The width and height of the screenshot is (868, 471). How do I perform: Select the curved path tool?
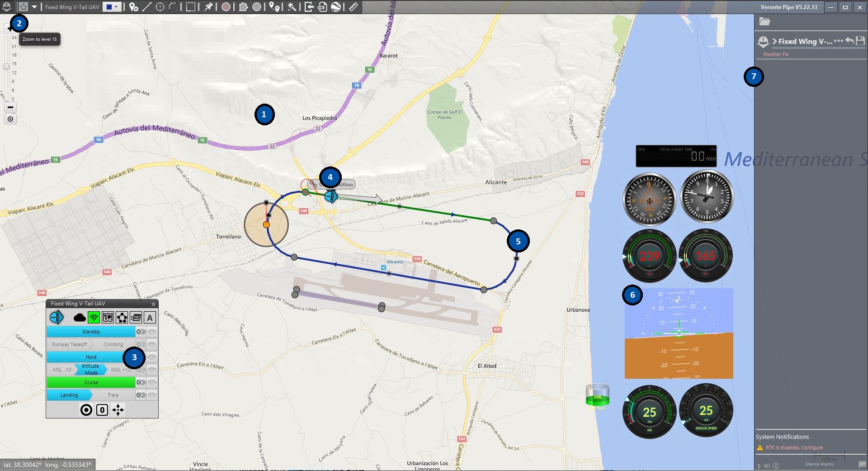click(x=173, y=7)
